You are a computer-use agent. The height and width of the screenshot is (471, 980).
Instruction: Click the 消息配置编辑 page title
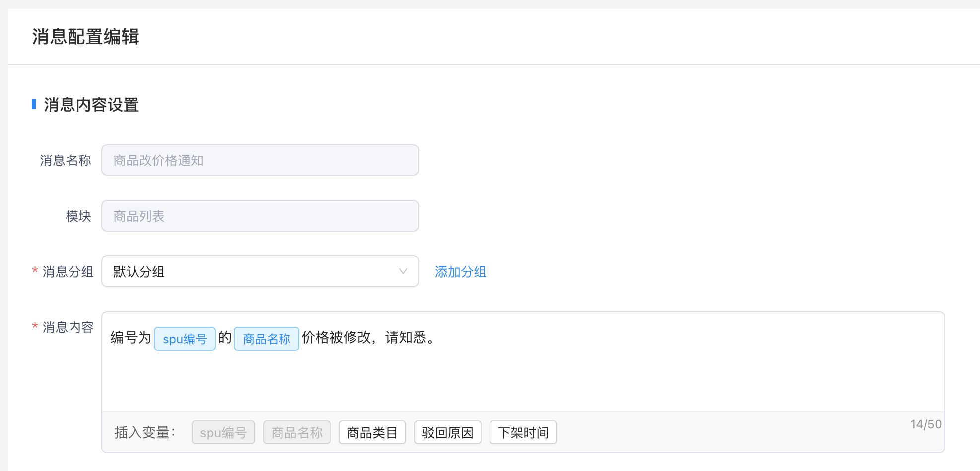(85, 36)
